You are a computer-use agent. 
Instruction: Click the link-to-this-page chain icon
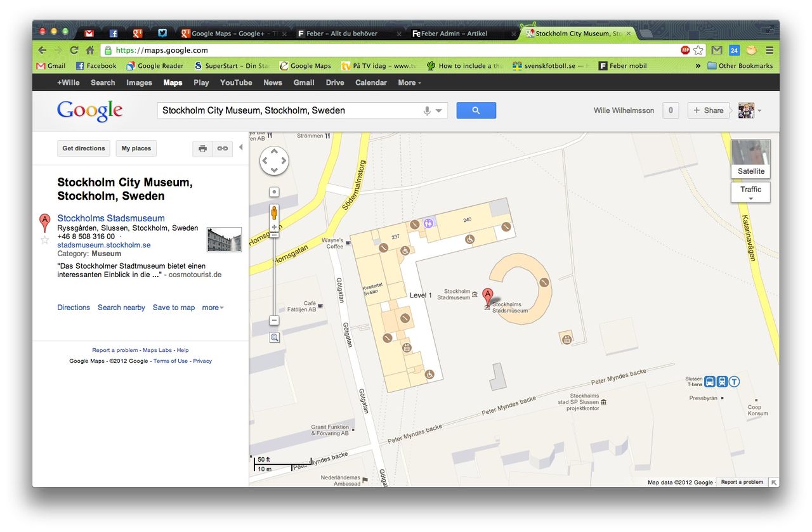coord(223,148)
